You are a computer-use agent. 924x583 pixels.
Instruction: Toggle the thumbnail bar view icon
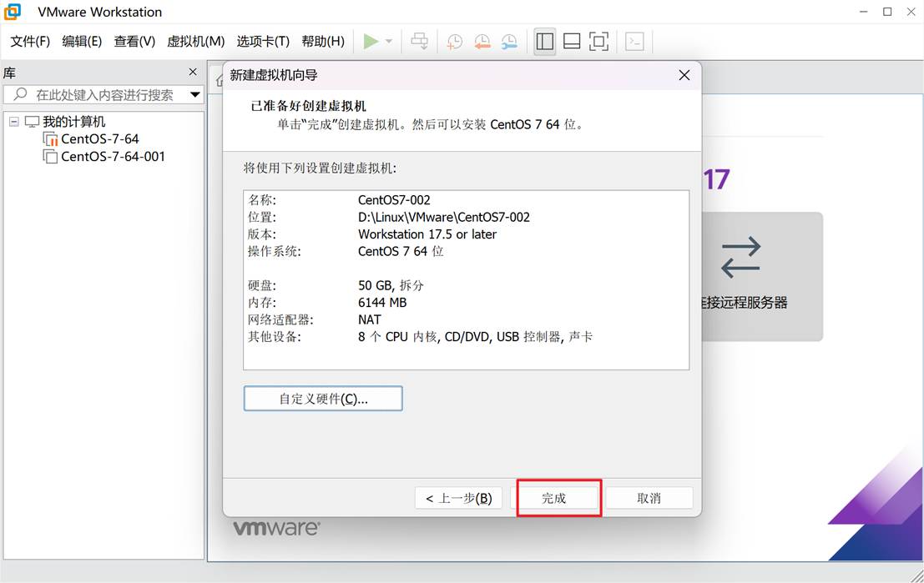[x=572, y=41]
